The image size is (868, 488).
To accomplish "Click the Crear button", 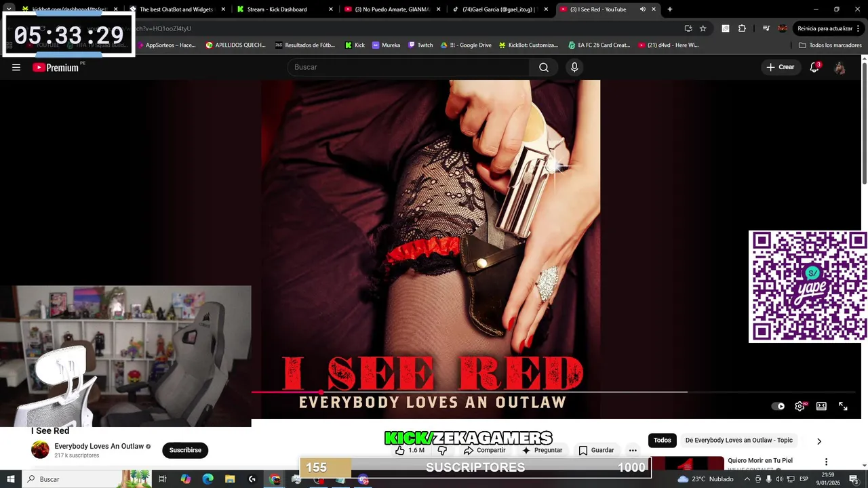I will (780, 67).
